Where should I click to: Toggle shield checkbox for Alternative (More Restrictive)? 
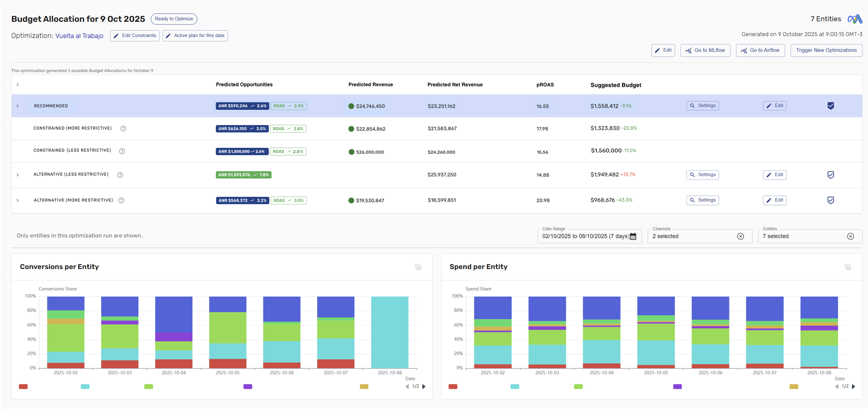tap(831, 200)
